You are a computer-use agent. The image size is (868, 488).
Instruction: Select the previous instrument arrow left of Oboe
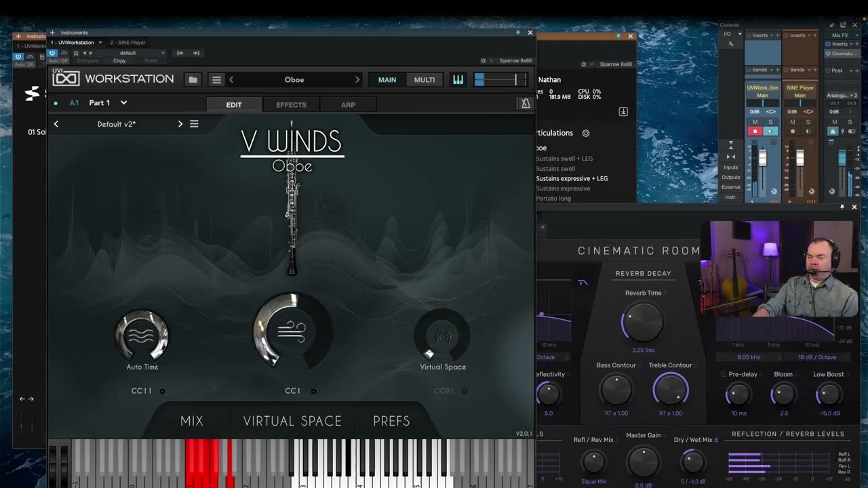click(x=231, y=80)
